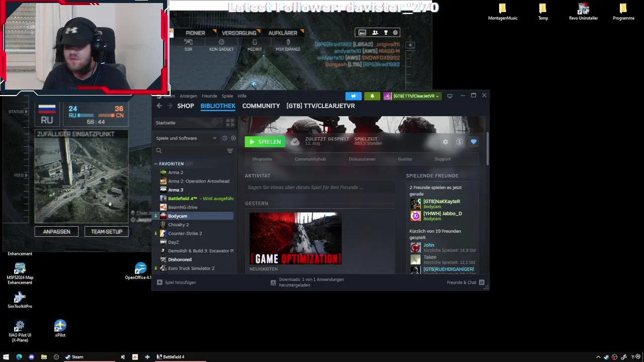The image size is (644, 362).
Task: Go to the Steam SHOP tab
Action: [186, 106]
